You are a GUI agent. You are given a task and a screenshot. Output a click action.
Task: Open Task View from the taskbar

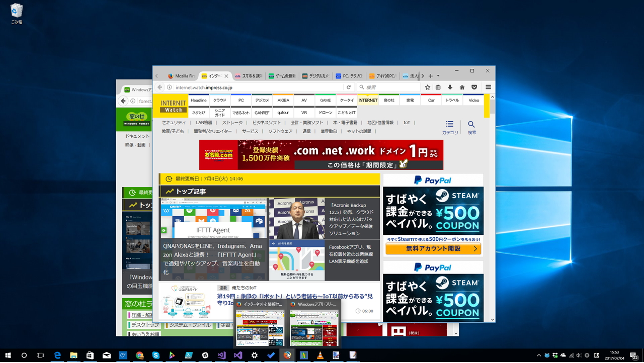[x=40, y=355]
